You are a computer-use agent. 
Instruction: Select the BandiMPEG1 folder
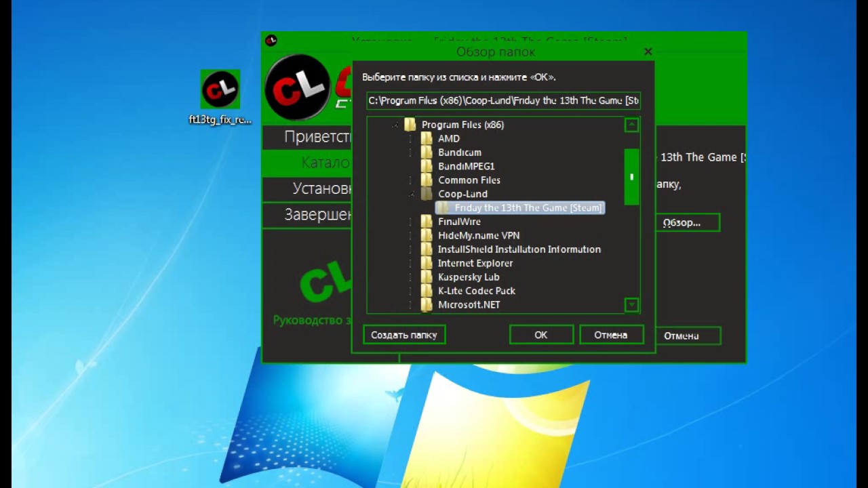point(467,166)
